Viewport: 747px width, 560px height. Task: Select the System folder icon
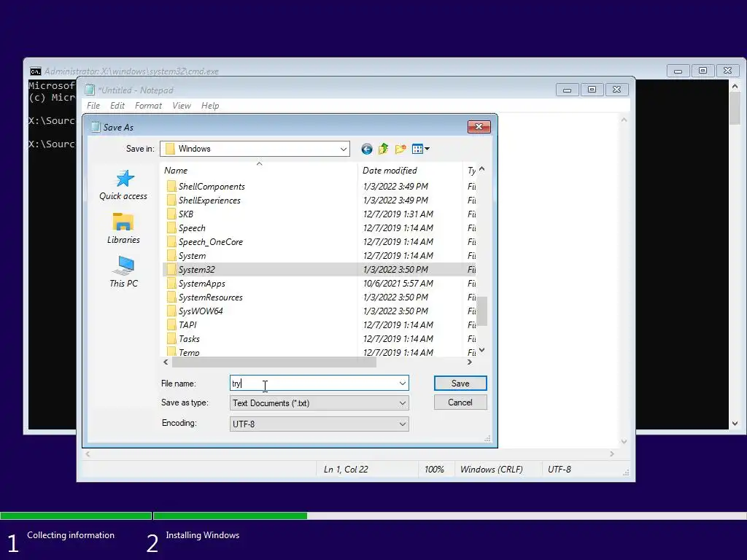coord(171,255)
